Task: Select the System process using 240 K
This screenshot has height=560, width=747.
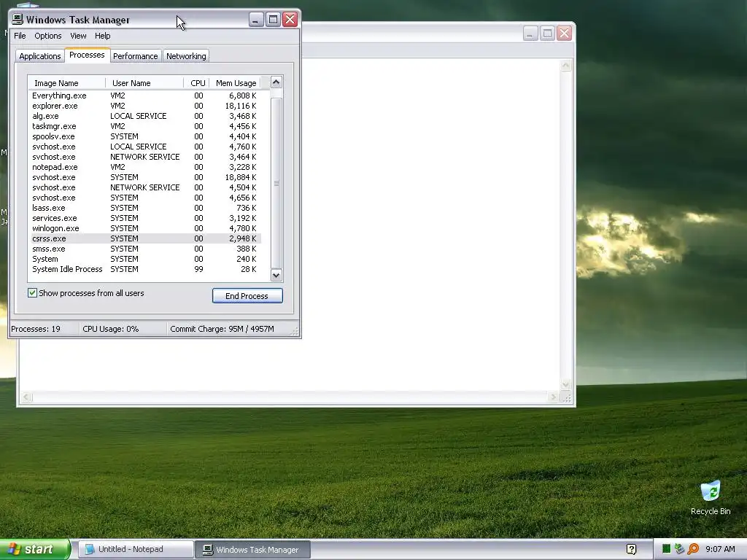Action: click(145, 259)
